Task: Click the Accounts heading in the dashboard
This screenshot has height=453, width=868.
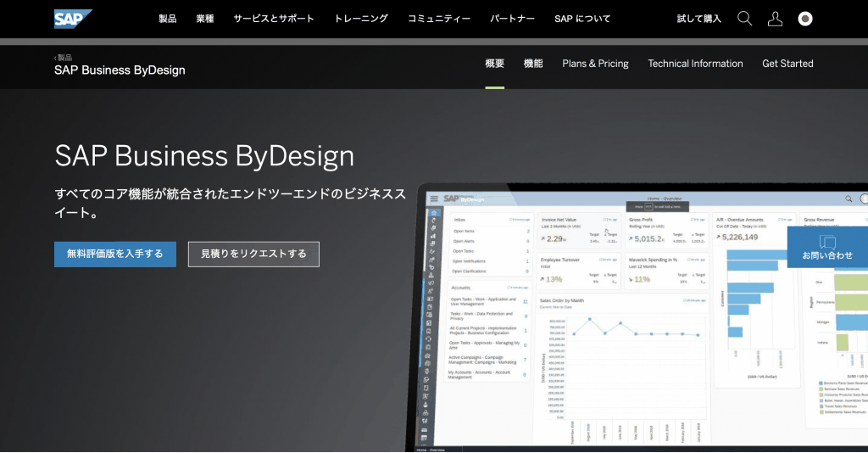Action: (x=460, y=288)
